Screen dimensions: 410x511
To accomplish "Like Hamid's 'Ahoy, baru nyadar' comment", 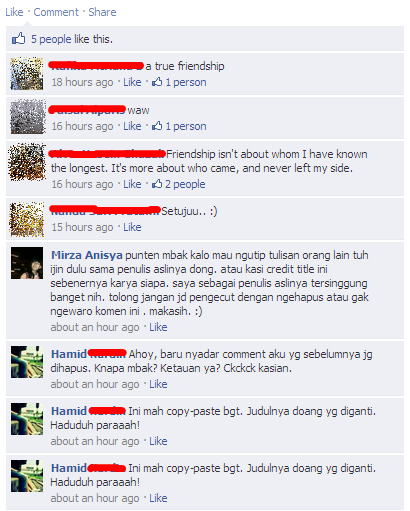I will (158, 384).
